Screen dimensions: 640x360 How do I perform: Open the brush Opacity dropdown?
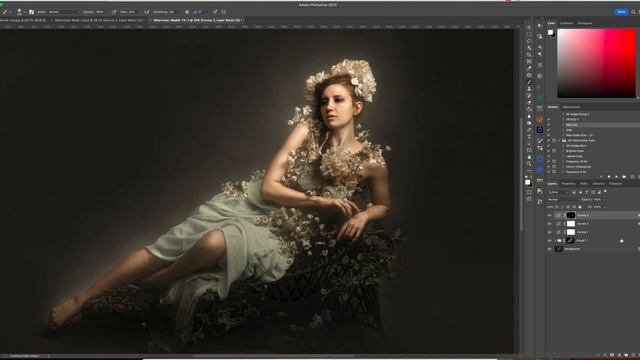tap(103, 12)
